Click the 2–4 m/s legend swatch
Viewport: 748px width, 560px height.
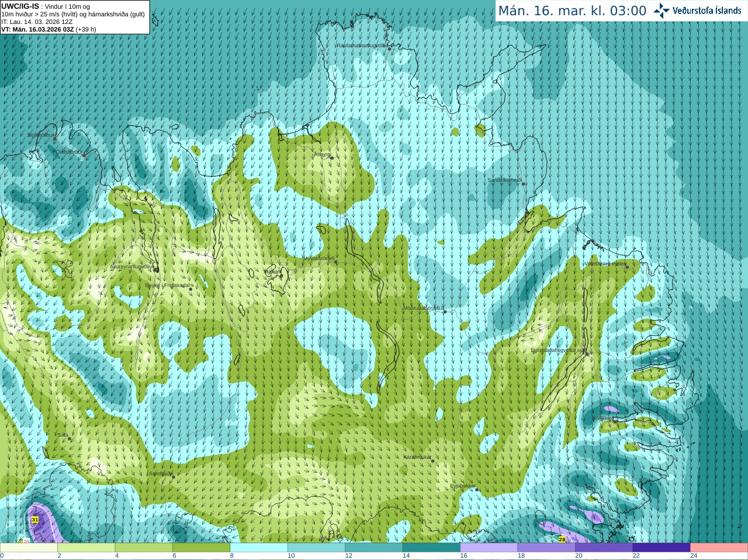point(86,548)
